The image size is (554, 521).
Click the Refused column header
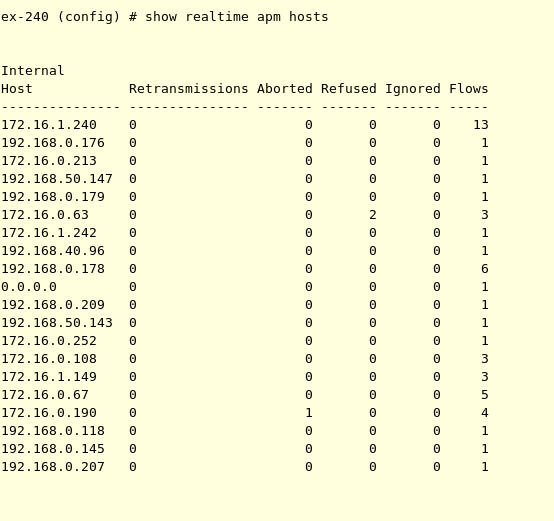349,89
